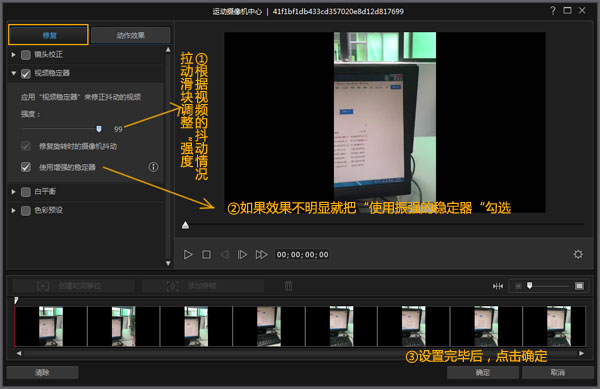Click the timeline zoom slider handle
The width and height of the screenshot is (600, 389).
point(530,285)
